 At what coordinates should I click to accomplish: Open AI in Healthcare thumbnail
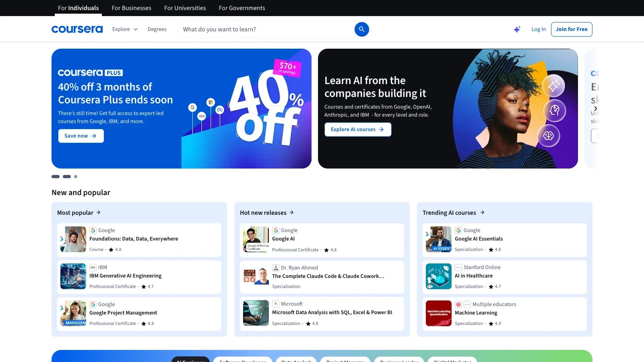click(x=439, y=276)
